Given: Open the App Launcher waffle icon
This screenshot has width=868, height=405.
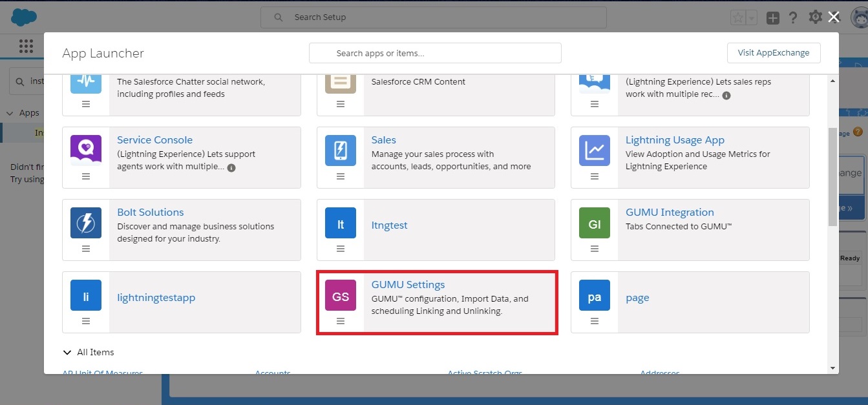Looking at the screenshot, I should pos(26,46).
